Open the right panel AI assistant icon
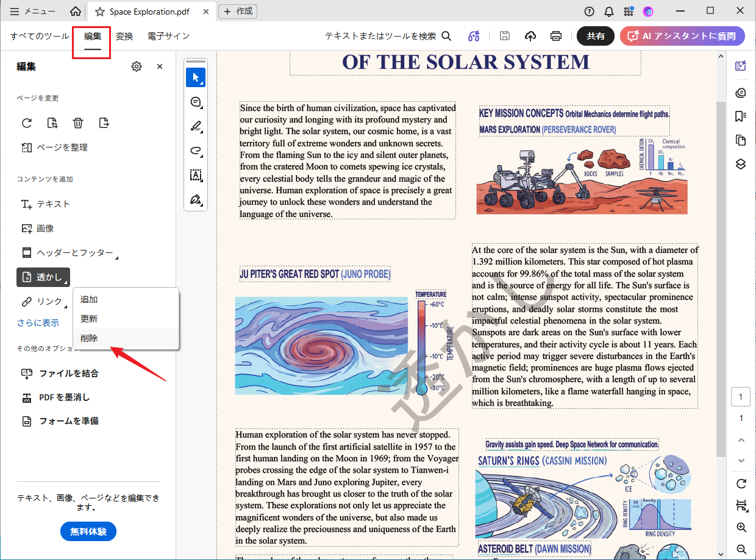This screenshot has width=756, height=560. (x=741, y=66)
